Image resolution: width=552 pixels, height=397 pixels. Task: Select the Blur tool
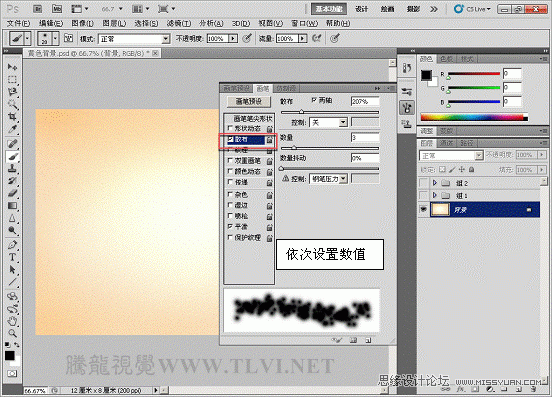point(12,218)
